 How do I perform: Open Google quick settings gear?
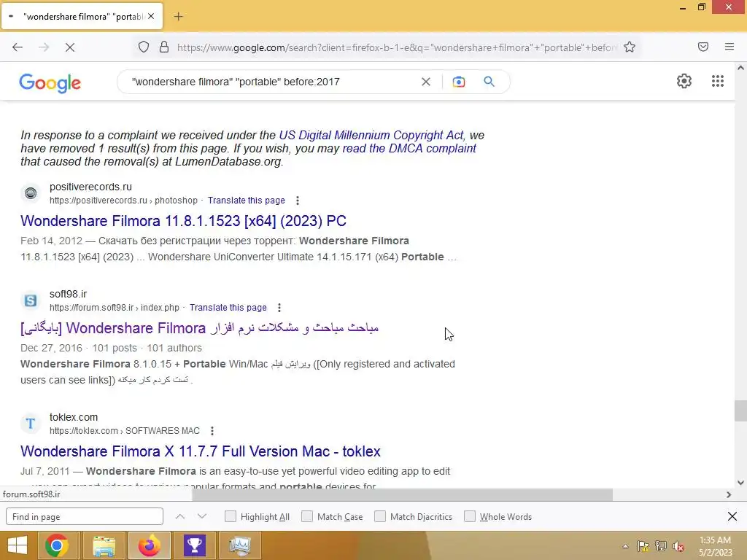point(684,81)
